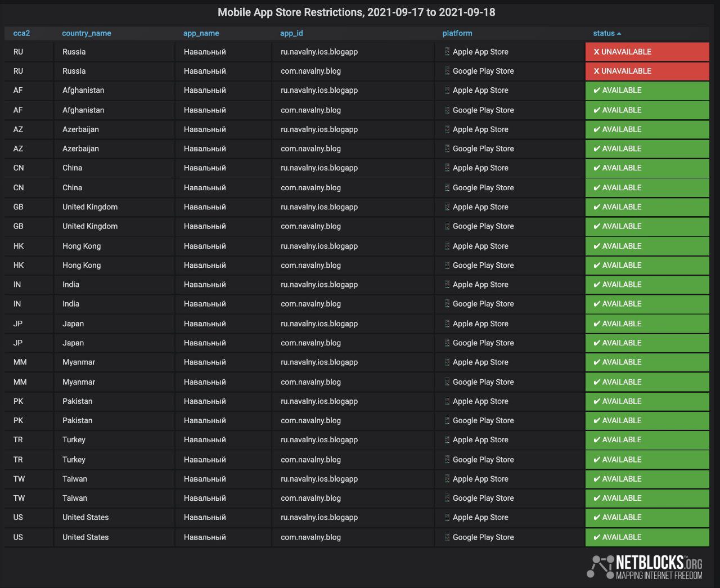
Task: Click United Kingdom in the com.navalny.blog row
Action: (90, 226)
